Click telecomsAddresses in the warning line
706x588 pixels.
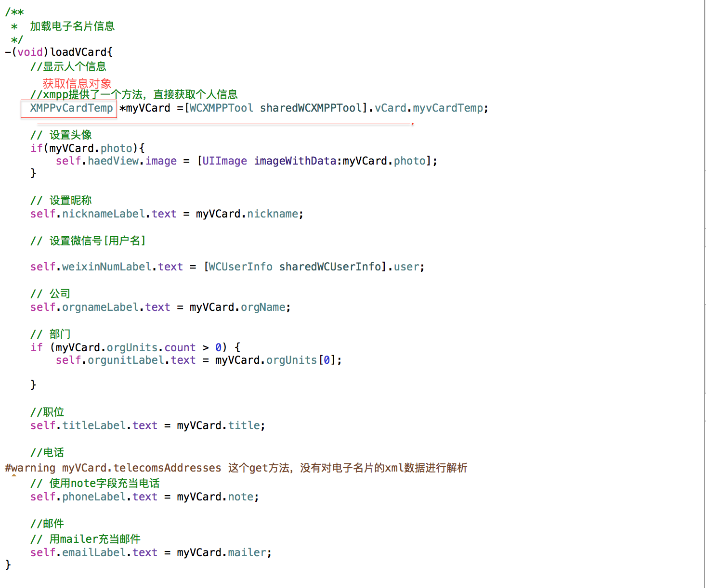(167, 468)
